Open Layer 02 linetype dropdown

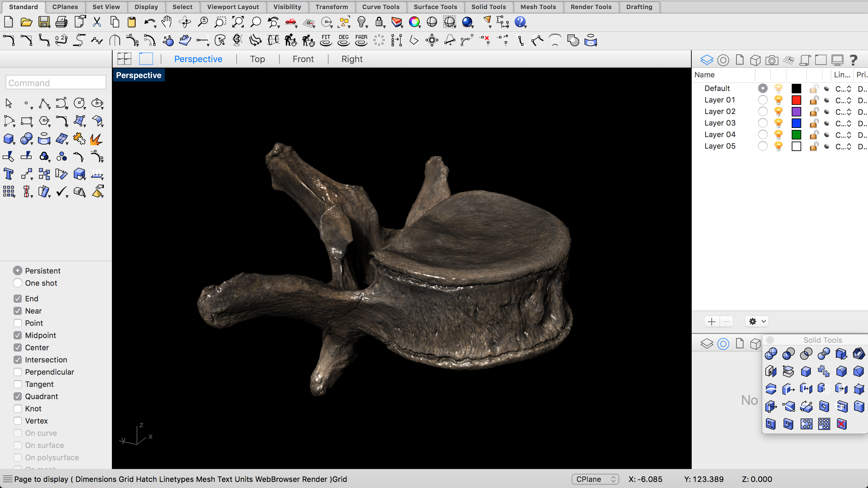tap(843, 112)
